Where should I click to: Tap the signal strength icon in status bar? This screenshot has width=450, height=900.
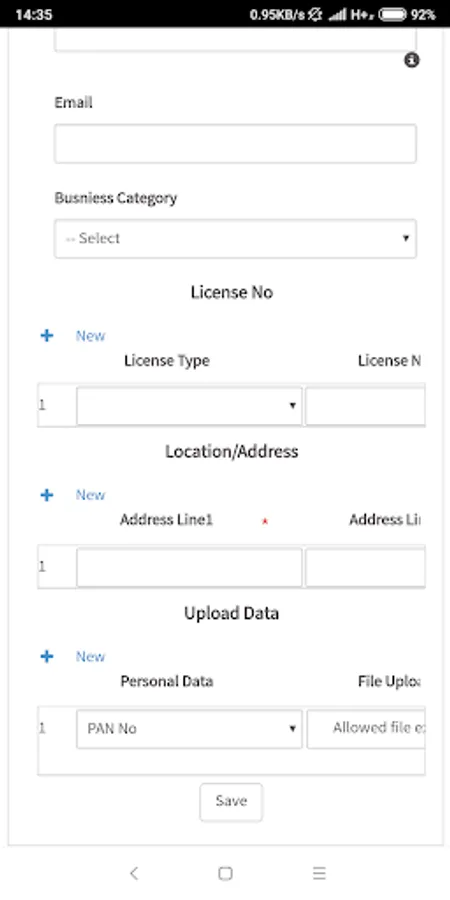[337, 15]
